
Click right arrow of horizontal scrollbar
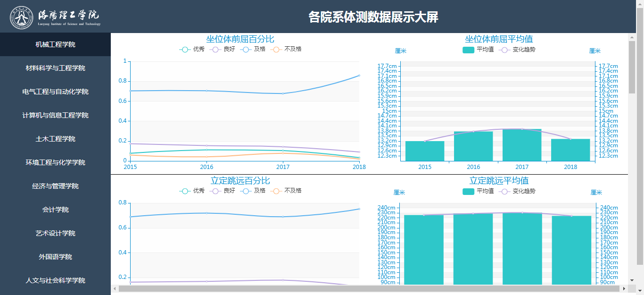coord(624,288)
